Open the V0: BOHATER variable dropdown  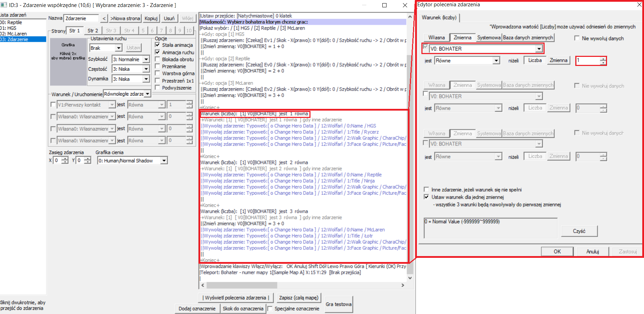pyautogui.click(x=539, y=49)
